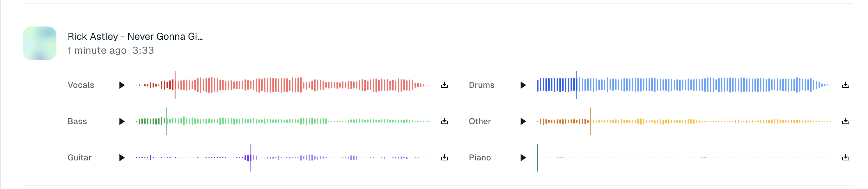This screenshot has height=189, width=868.
Task: Play the Vocals stem
Action: [122, 85]
